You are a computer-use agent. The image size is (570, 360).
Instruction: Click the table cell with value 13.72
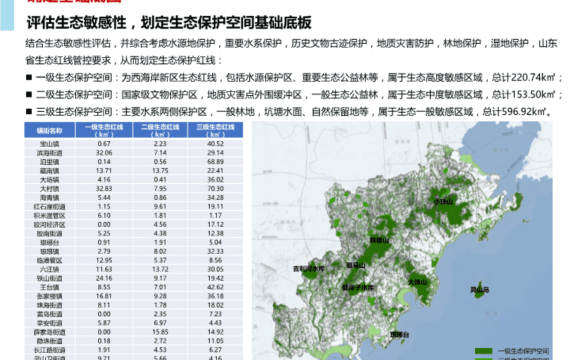coord(160,269)
